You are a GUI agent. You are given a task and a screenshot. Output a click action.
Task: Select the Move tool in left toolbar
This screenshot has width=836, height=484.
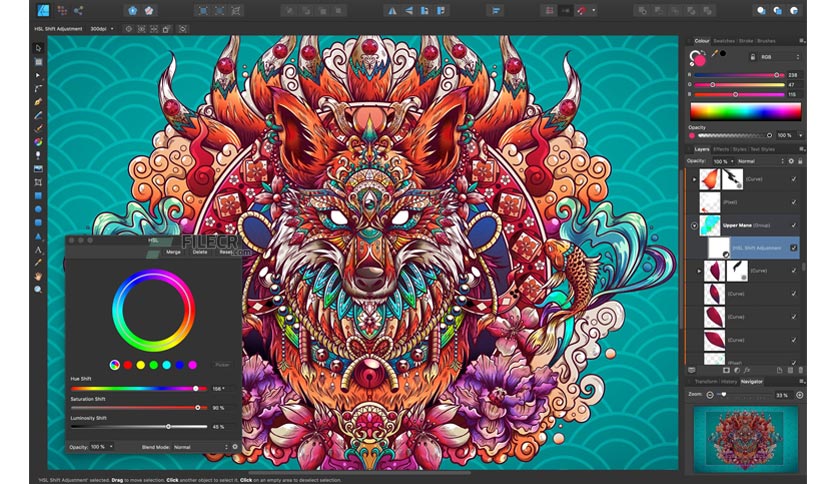coord(38,48)
